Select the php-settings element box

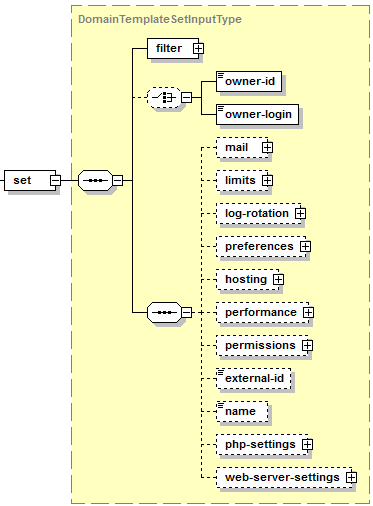pos(262,445)
